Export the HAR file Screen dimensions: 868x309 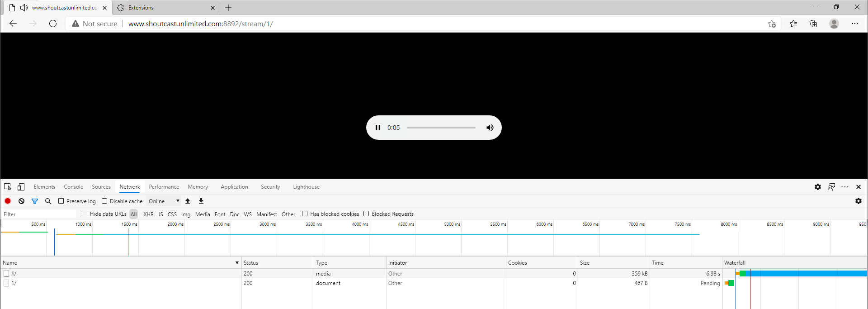point(201,201)
